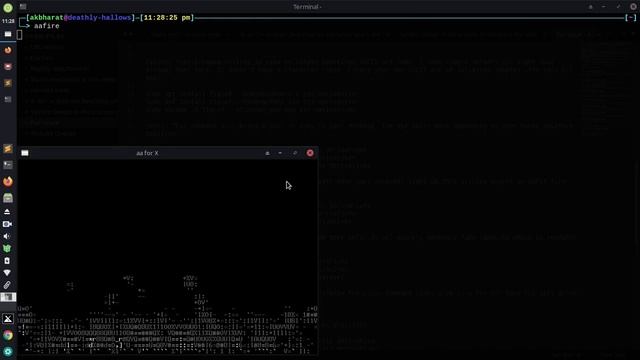The width and height of the screenshot is (640, 360).
Task: Click the 'aafire' command text in terminal
Action: (47, 26)
